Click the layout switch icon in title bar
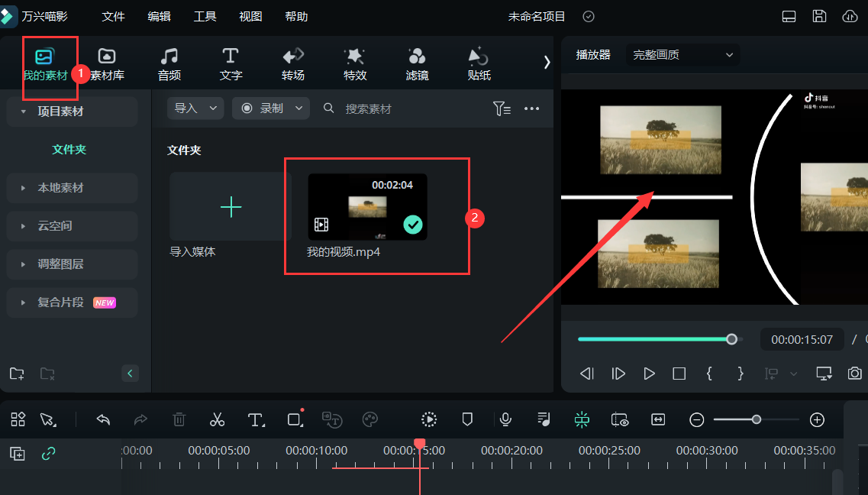The width and height of the screenshot is (868, 495). [789, 17]
